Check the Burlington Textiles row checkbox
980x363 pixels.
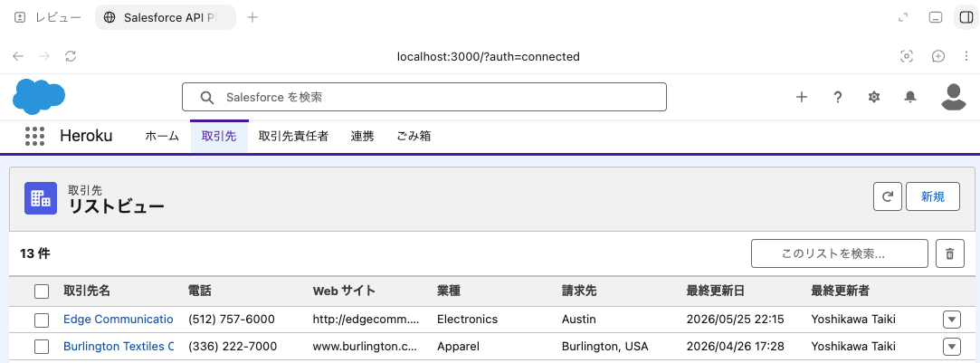point(42,347)
